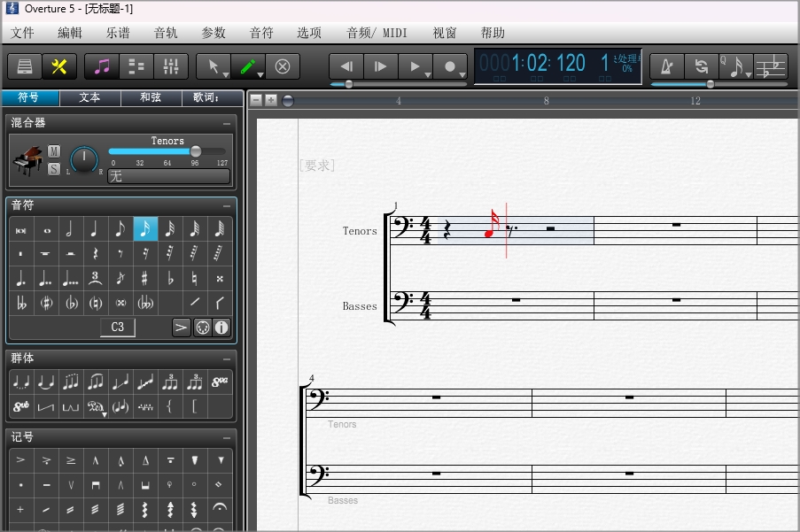Click the triplet group icon
This screenshot has height=532, width=800.
point(170,382)
